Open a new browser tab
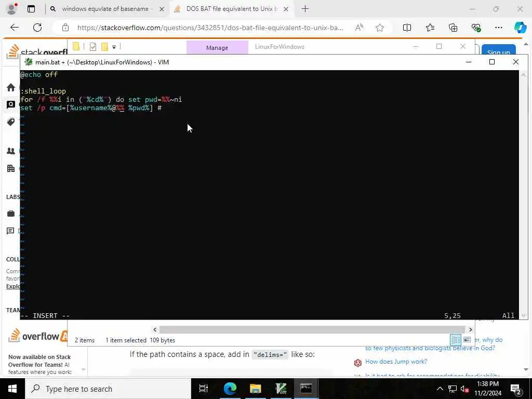Image resolution: width=532 pixels, height=399 pixels. click(x=305, y=9)
